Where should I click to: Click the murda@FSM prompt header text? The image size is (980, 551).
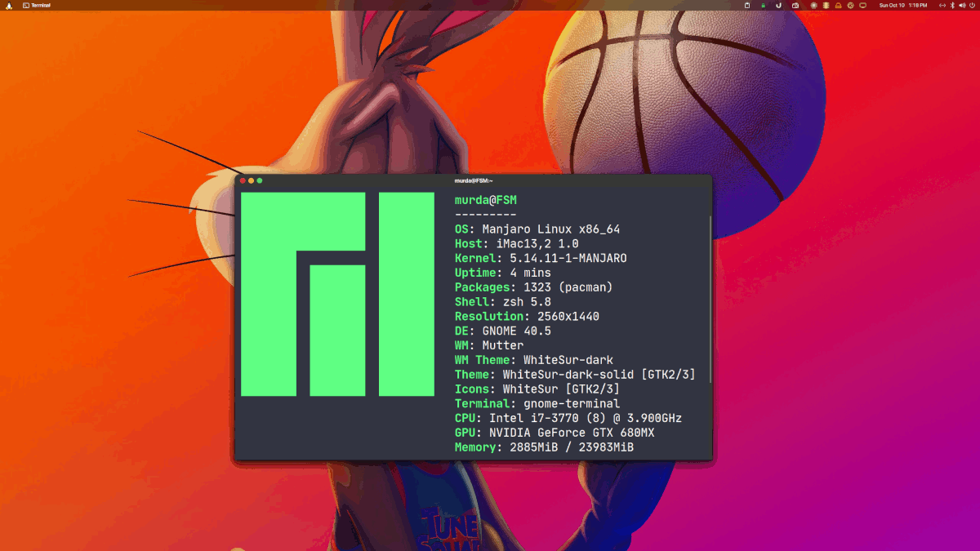coord(486,200)
